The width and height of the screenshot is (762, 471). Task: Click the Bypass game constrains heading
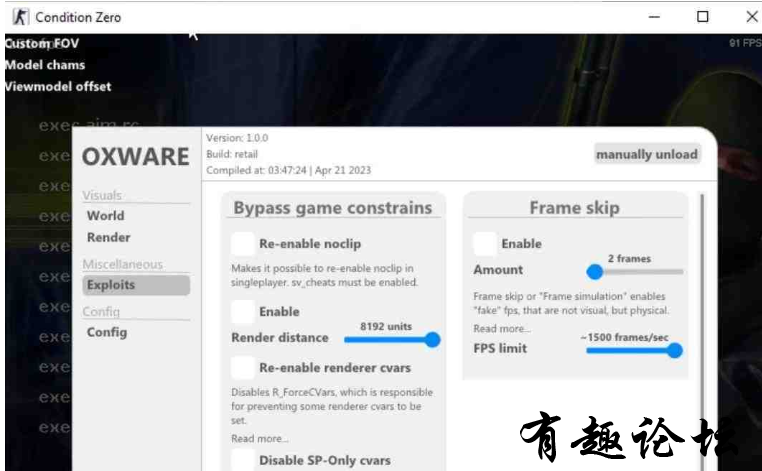(333, 208)
